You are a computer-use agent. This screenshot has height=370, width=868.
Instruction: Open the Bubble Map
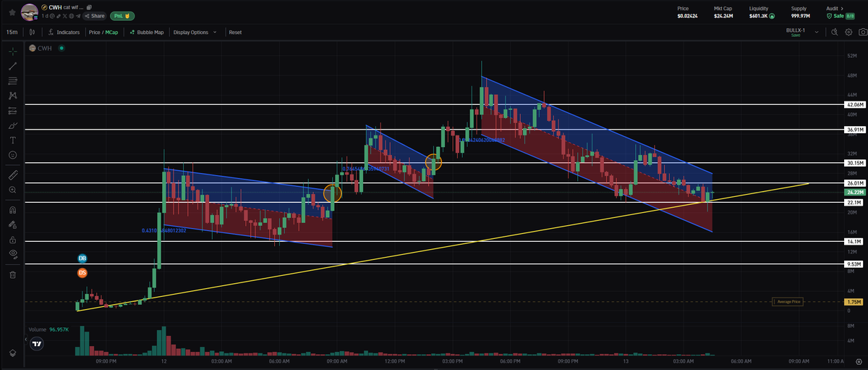(147, 33)
